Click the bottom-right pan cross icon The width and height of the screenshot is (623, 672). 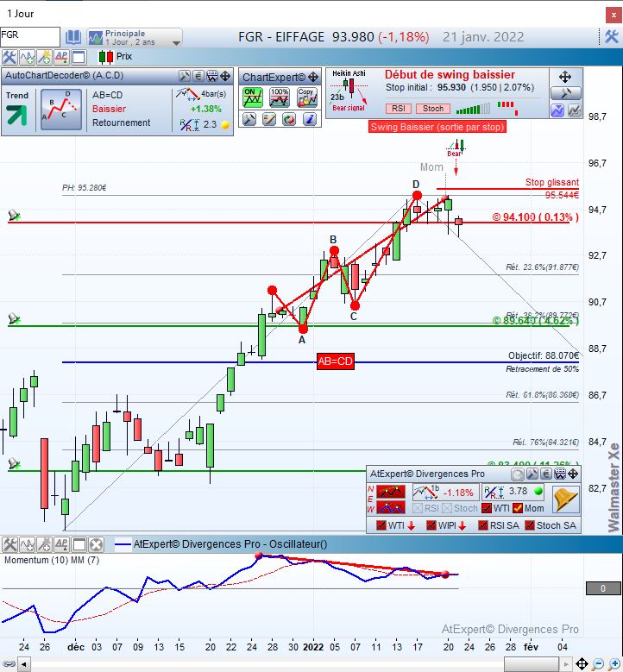tap(582, 664)
